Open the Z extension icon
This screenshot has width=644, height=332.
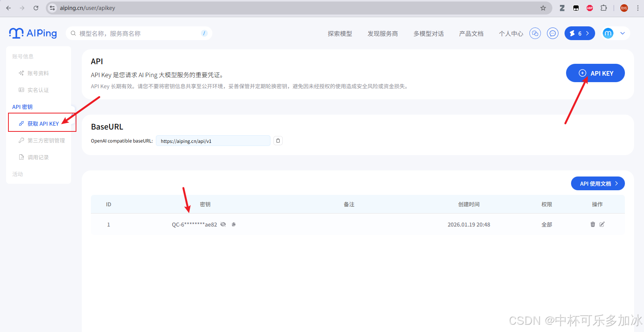tap(562, 8)
